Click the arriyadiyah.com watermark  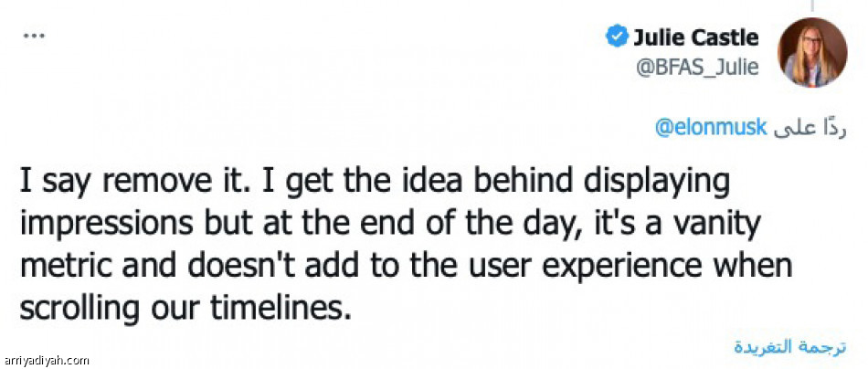[46, 360]
